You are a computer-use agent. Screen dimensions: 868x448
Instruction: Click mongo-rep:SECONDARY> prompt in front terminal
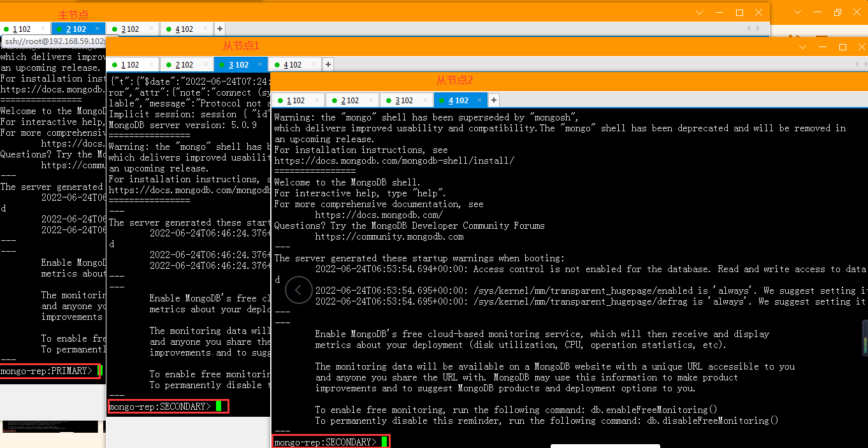pos(325,442)
